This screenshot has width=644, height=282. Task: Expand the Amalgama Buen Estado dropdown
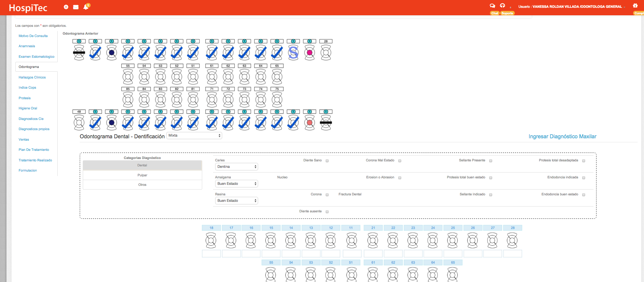pos(236,184)
